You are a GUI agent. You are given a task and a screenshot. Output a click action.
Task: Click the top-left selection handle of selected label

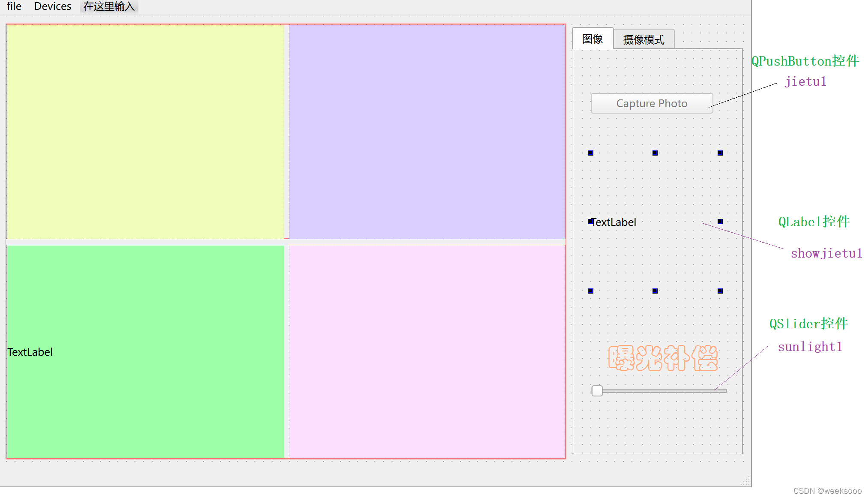(x=591, y=153)
